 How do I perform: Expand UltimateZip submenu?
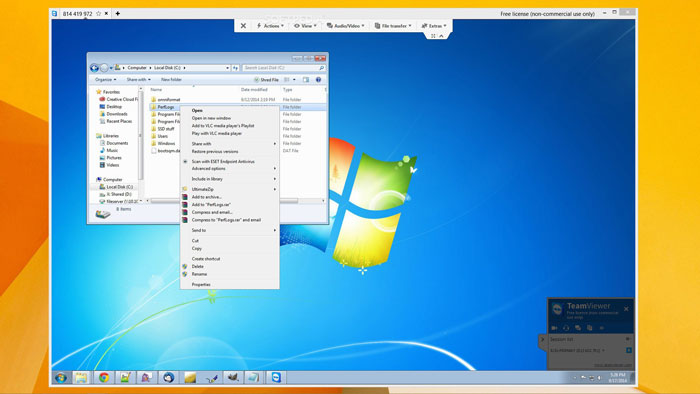click(230, 189)
